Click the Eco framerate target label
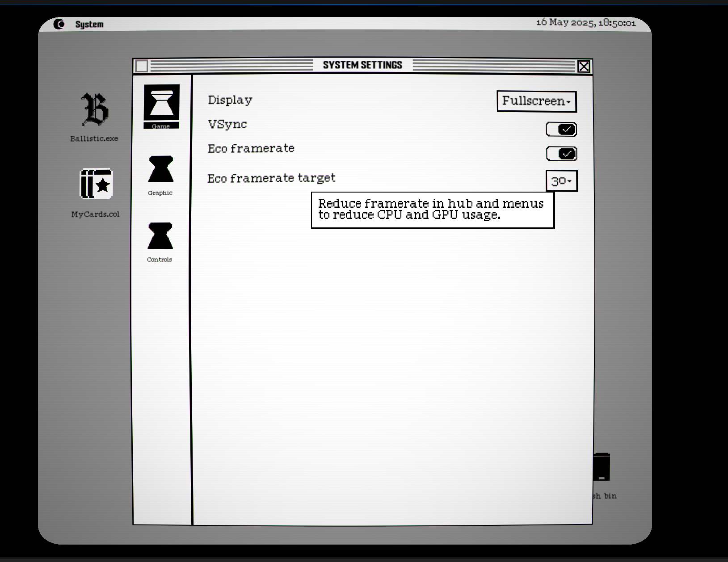This screenshot has height=562, width=728. 271,178
